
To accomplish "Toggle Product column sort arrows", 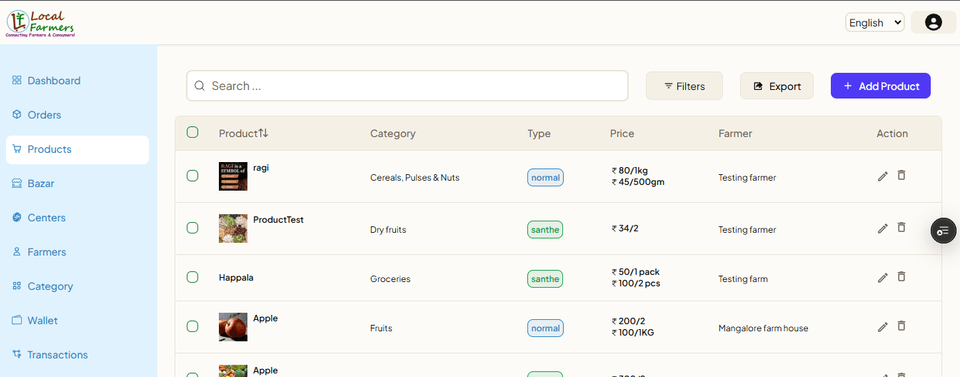I will pyautogui.click(x=263, y=133).
